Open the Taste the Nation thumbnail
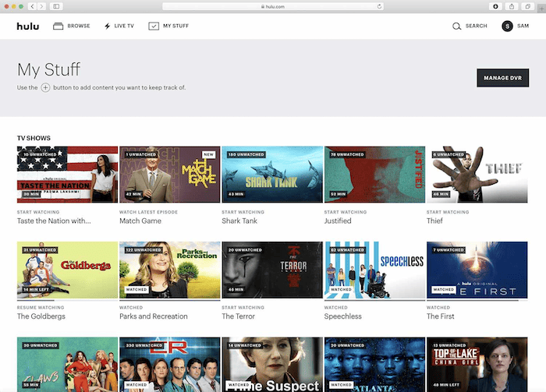 [x=67, y=175]
